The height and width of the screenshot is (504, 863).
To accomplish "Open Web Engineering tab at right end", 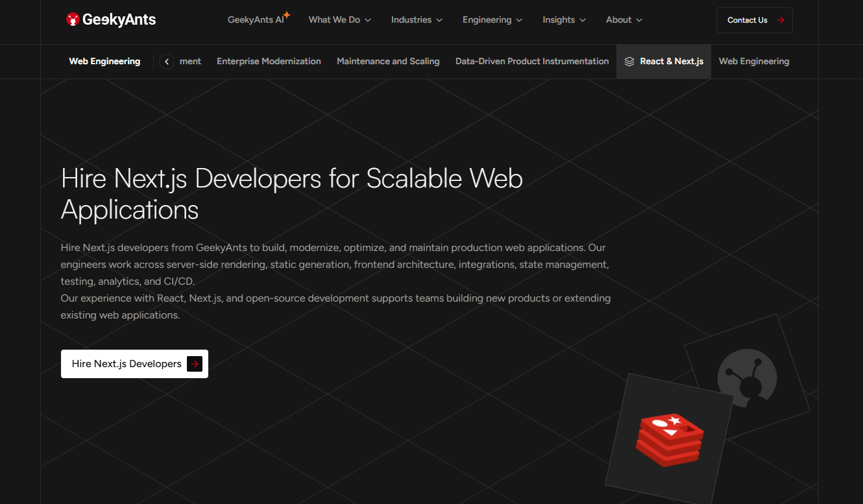I will pyautogui.click(x=754, y=62).
